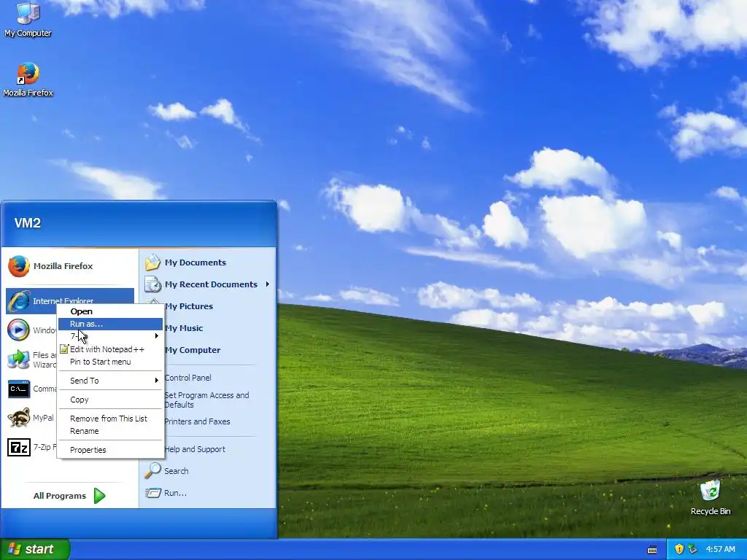Open MyPal raccoon icon
747x560 pixels.
[19, 418]
